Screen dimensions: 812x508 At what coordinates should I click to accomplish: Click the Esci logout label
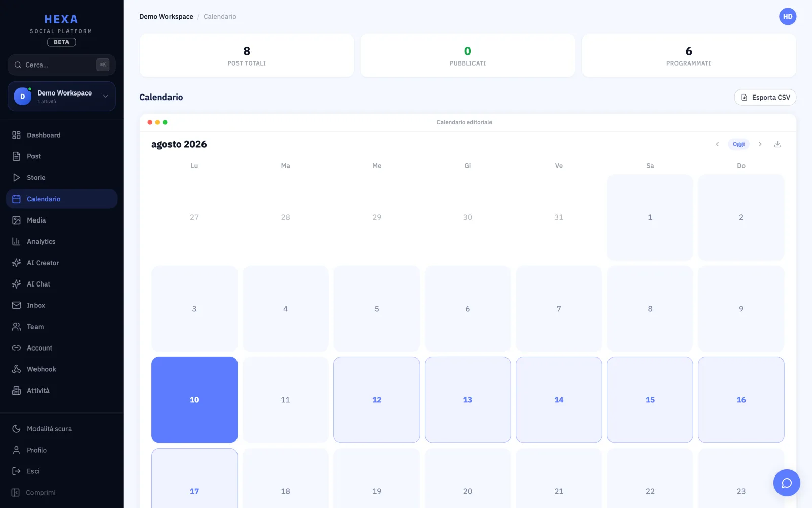pyautogui.click(x=33, y=471)
